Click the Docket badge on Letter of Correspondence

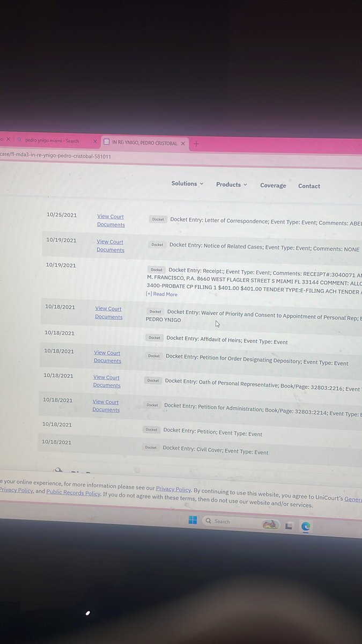[x=158, y=219]
